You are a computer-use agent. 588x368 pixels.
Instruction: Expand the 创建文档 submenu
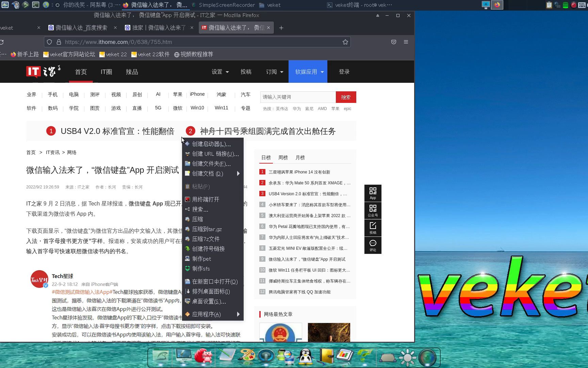click(x=213, y=173)
